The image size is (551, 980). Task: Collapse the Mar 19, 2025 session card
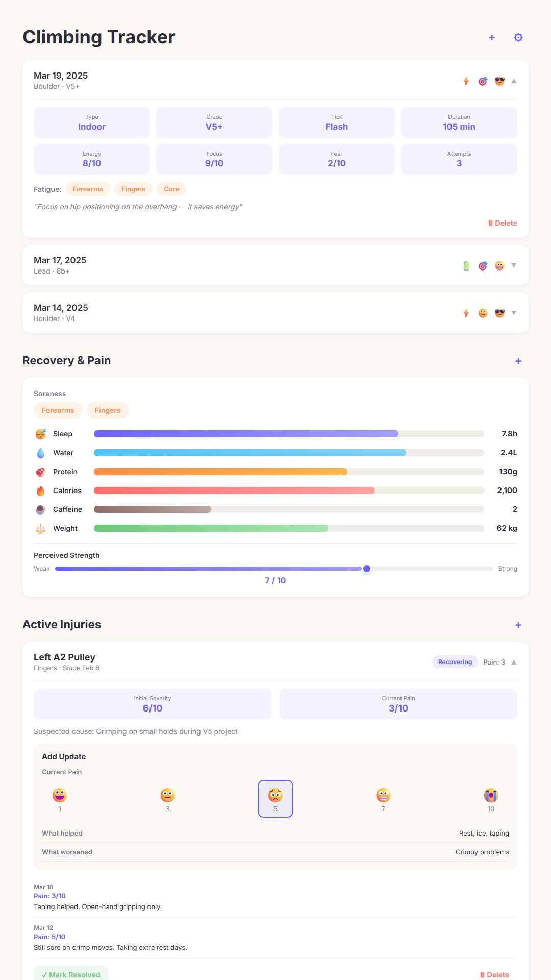click(x=514, y=81)
